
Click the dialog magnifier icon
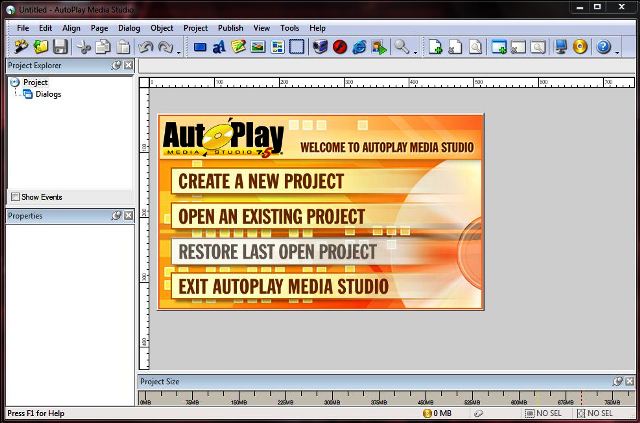538,47
